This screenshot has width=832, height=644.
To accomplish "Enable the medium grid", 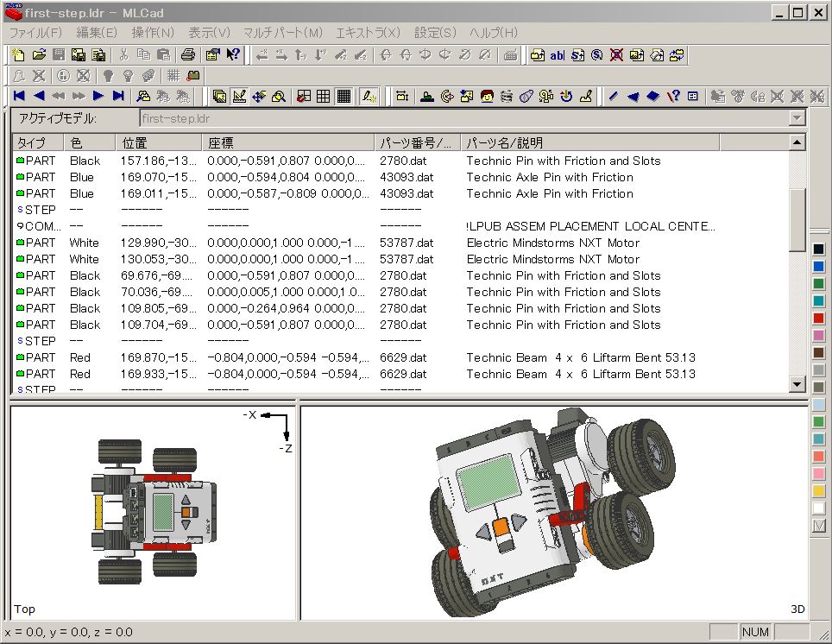I will [x=323, y=96].
